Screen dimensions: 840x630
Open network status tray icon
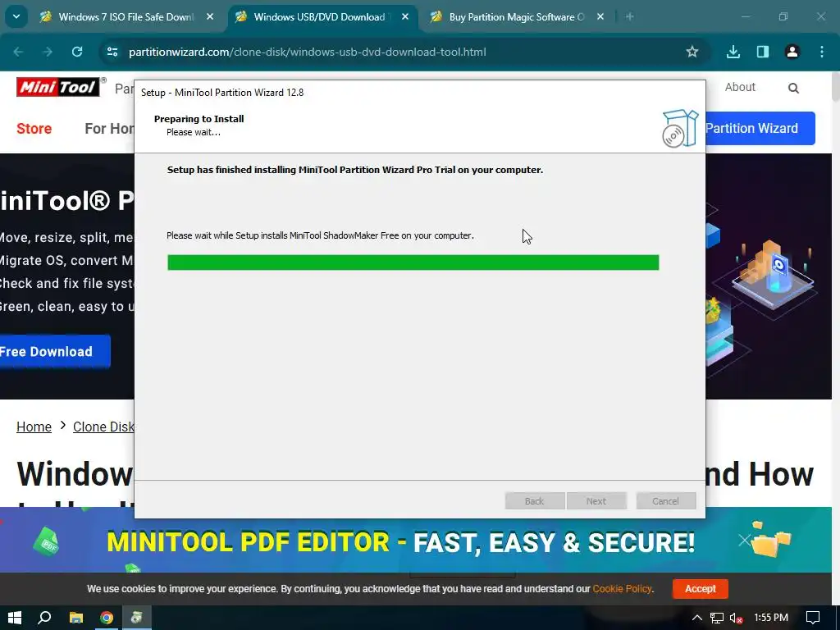[717, 618]
